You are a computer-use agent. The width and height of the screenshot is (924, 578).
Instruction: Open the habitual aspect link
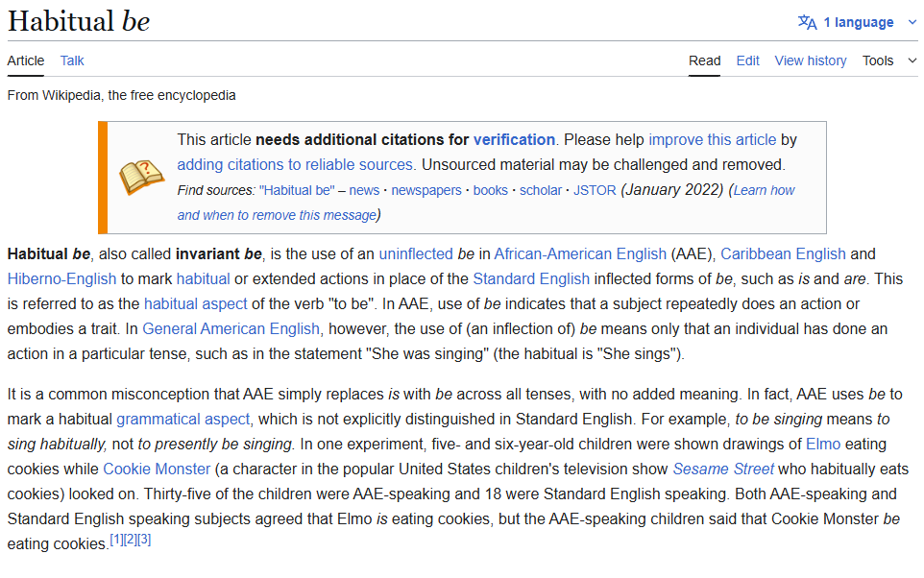coord(196,304)
